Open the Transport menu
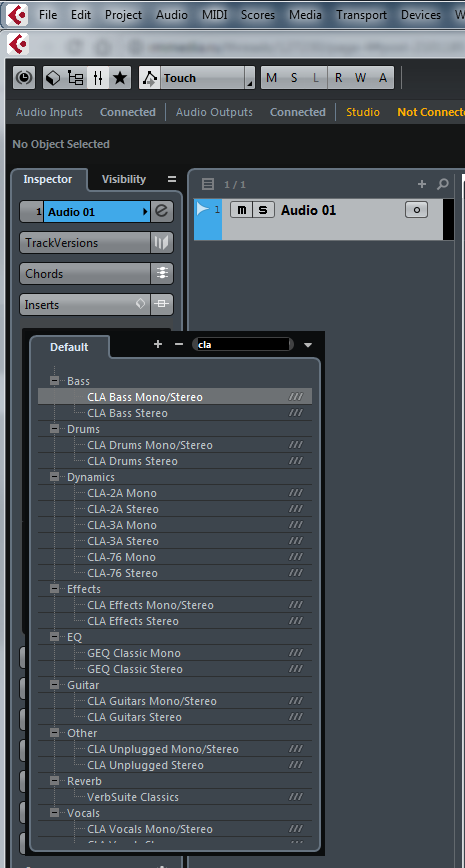 361,15
